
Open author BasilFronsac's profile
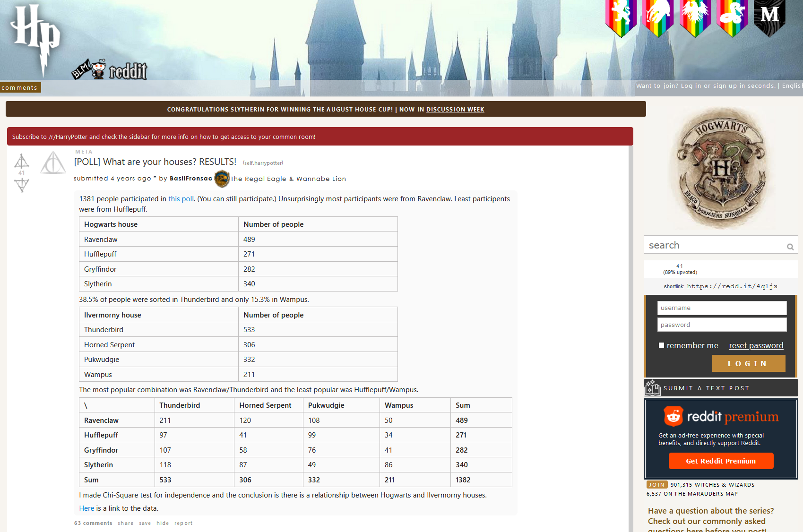(191, 179)
